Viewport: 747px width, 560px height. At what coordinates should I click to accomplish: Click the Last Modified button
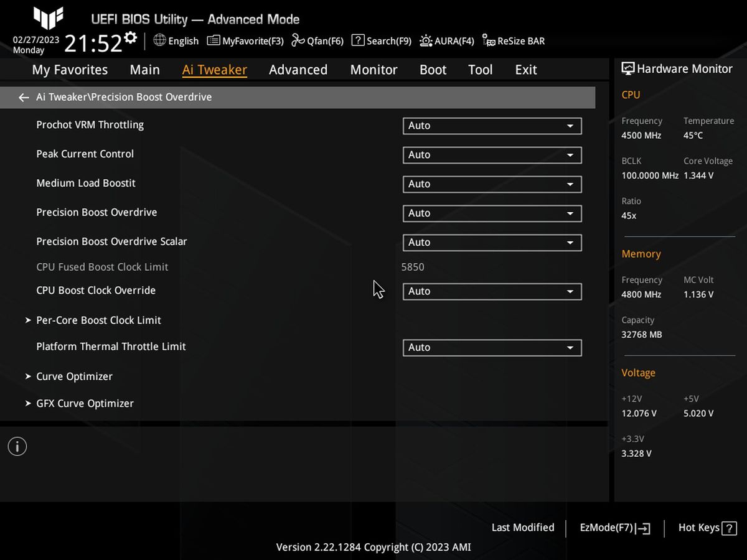[x=523, y=528]
